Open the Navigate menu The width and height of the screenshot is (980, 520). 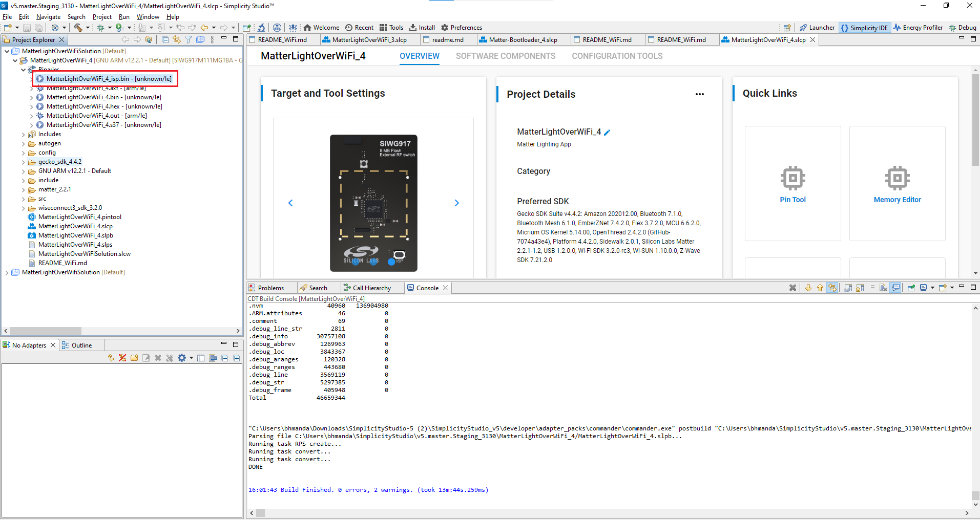[x=48, y=17]
